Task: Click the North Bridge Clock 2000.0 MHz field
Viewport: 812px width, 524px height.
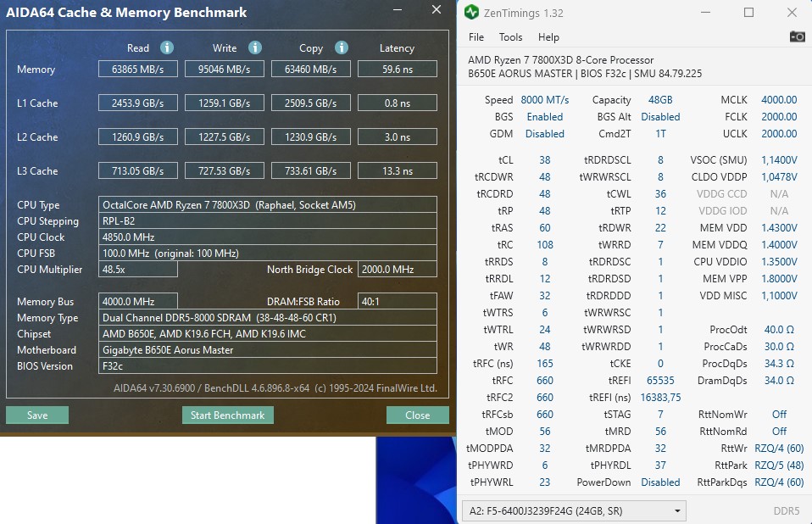Action: 398,270
